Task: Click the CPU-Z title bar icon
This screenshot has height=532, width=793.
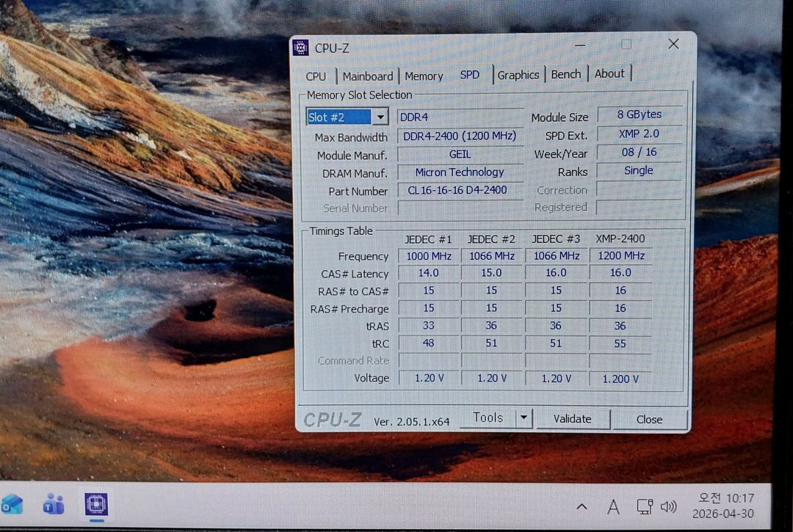Action: click(300, 48)
